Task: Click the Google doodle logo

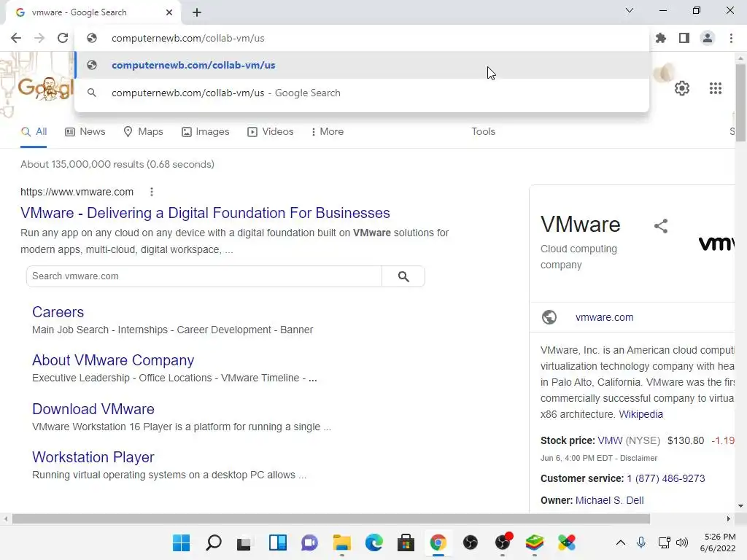Action: pos(46,88)
